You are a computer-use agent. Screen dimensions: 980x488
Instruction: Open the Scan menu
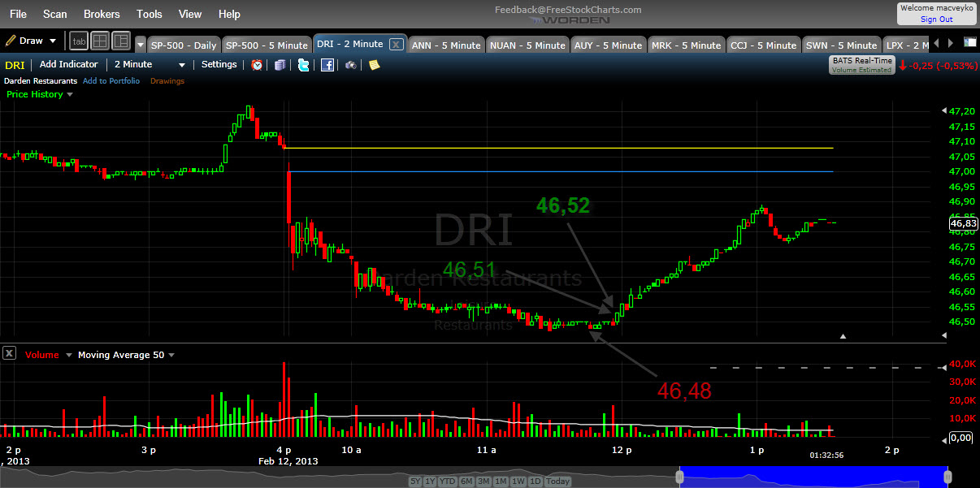pyautogui.click(x=55, y=14)
